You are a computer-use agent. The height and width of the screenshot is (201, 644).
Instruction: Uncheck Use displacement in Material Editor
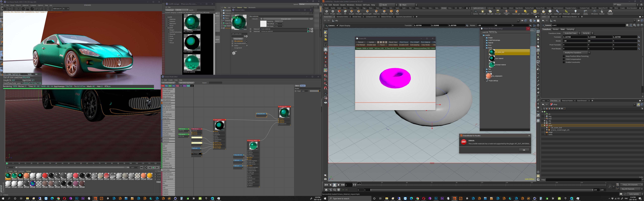[247, 43]
